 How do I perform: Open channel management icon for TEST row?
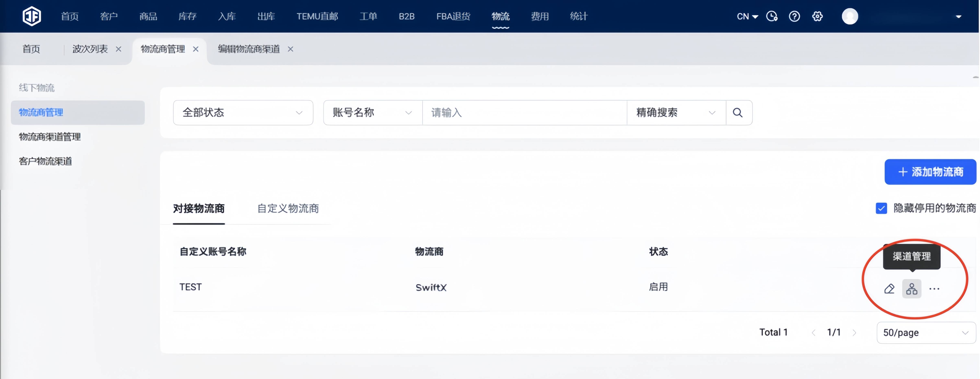tap(911, 289)
